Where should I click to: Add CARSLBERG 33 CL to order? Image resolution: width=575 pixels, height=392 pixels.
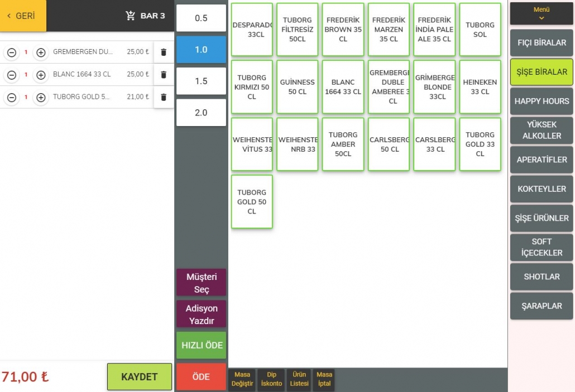[x=434, y=144]
